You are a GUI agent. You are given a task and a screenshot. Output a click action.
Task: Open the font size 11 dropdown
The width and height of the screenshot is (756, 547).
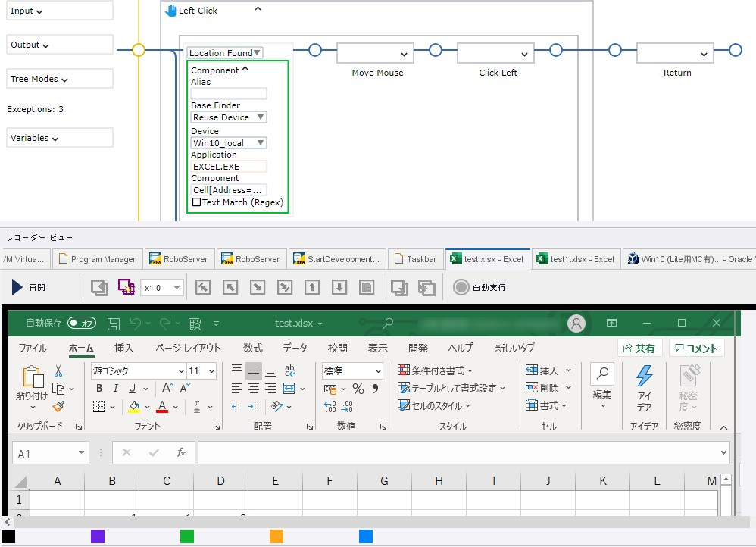[x=211, y=371]
